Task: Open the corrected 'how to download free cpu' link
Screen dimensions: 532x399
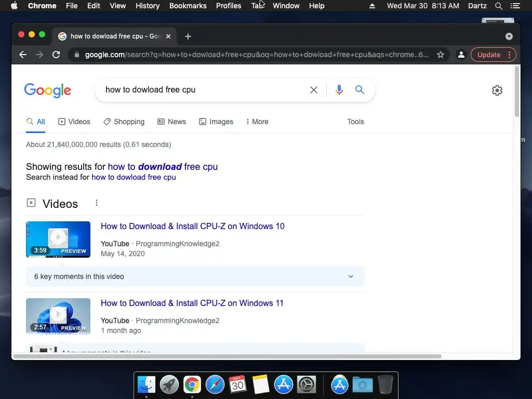Action: coord(163,167)
